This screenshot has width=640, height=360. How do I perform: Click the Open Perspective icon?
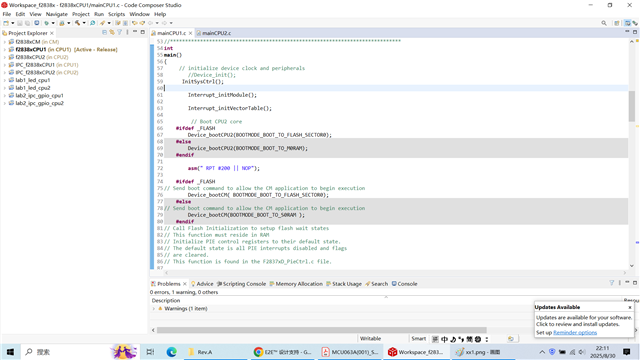point(617,23)
